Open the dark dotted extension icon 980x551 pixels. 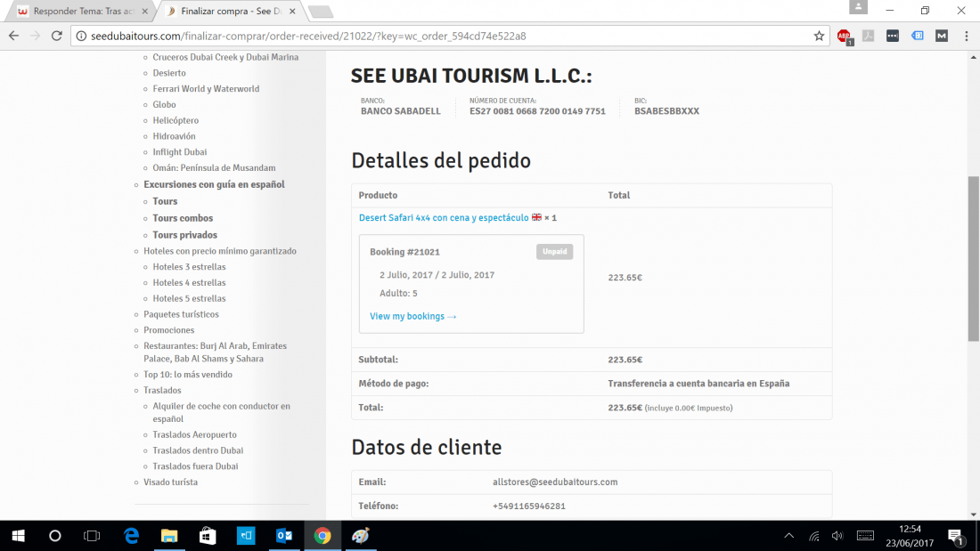(893, 36)
